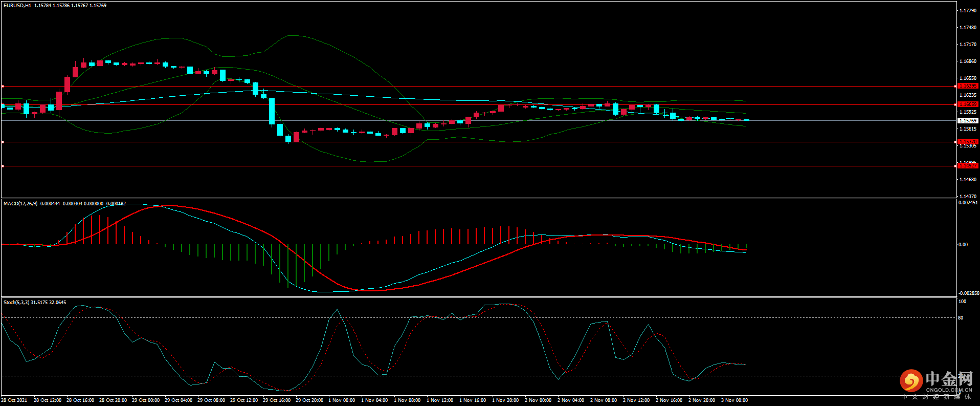Click the 1.16059 red price tag
The width and height of the screenshot is (980, 406).
pos(967,104)
